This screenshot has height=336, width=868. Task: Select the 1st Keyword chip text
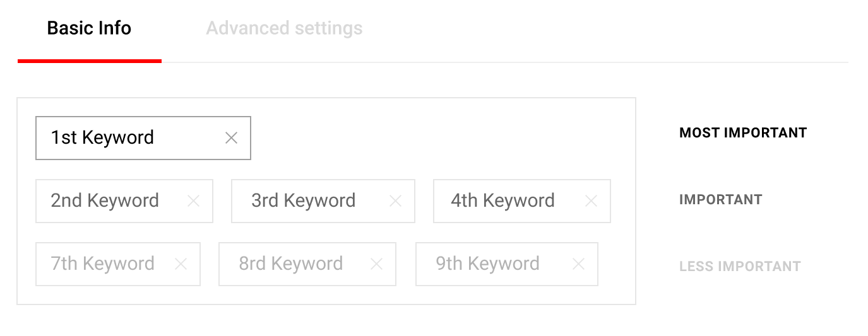[x=102, y=138]
